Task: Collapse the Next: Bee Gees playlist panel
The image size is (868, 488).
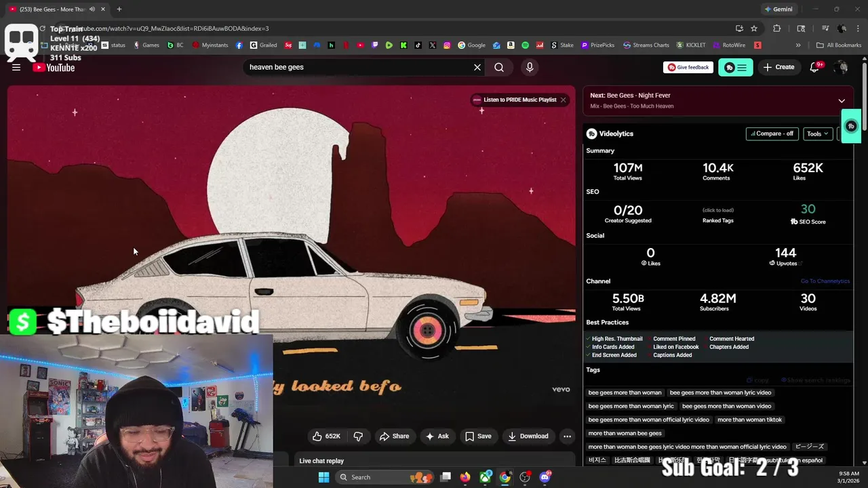Action: (842, 101)
